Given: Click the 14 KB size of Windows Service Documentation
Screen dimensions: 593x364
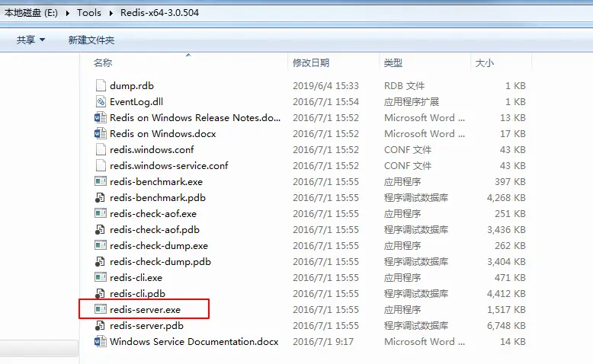Looking at the screenshot, I should 513,341.
